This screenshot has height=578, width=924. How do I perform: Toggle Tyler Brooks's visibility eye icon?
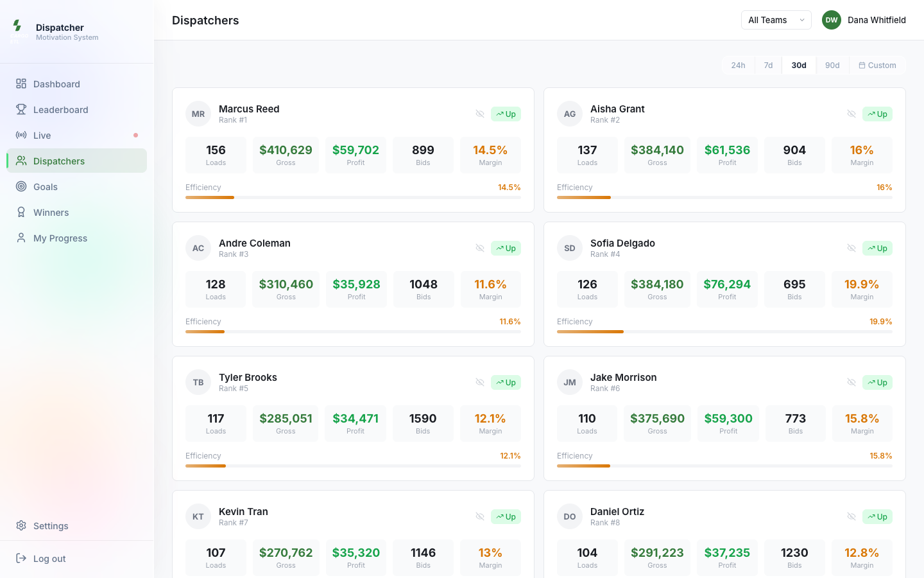tap(480, 382)
